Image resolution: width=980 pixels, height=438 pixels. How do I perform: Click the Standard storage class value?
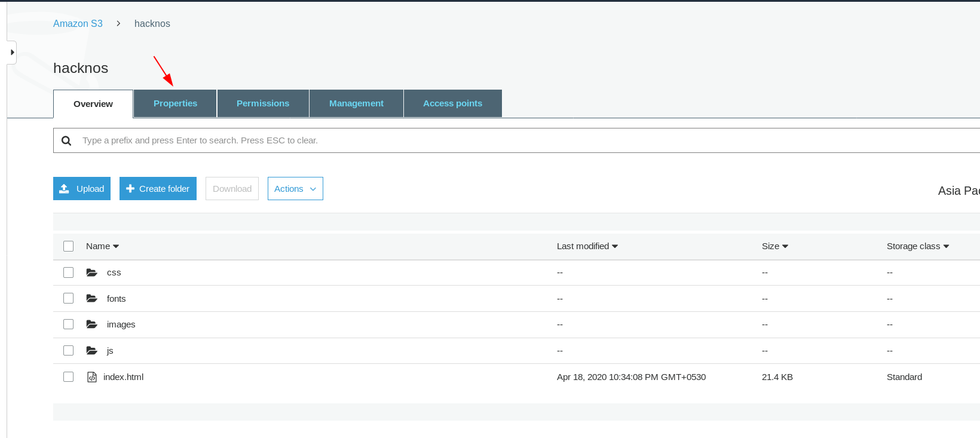[x=904, y=377]
